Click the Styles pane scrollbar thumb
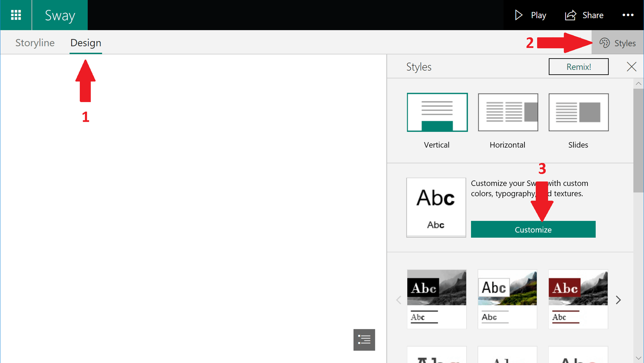The width and height of the screenshot is (644, 363). (x=639, y=141)
